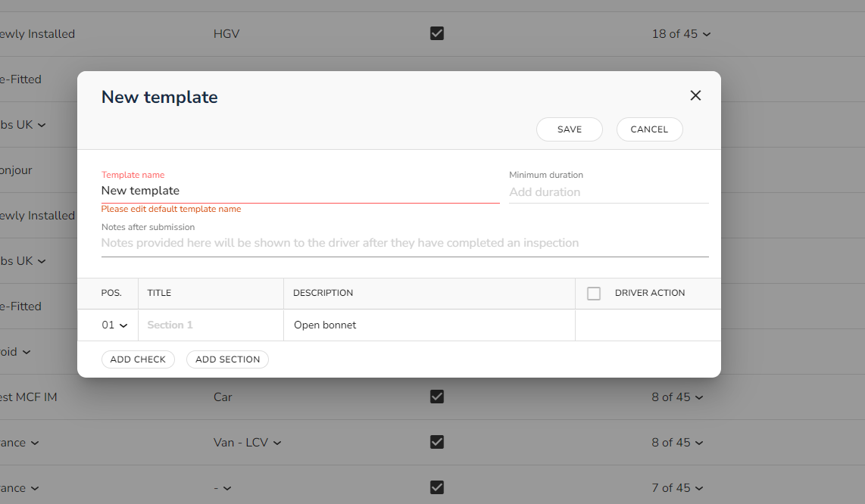Expand the 18 of 45 dropdown
865x504 pixels.
(x=681, y=34)
